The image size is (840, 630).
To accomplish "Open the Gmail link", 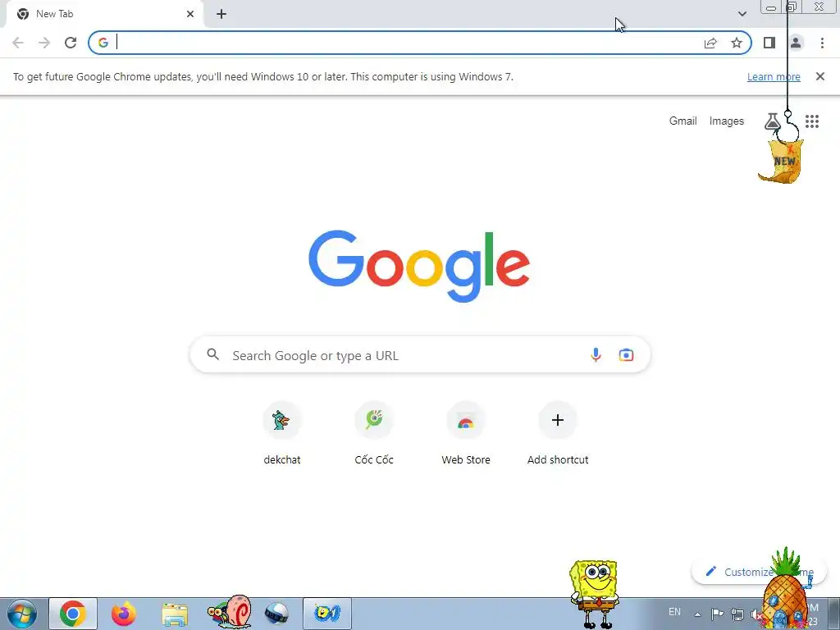I will pos(683,121).
